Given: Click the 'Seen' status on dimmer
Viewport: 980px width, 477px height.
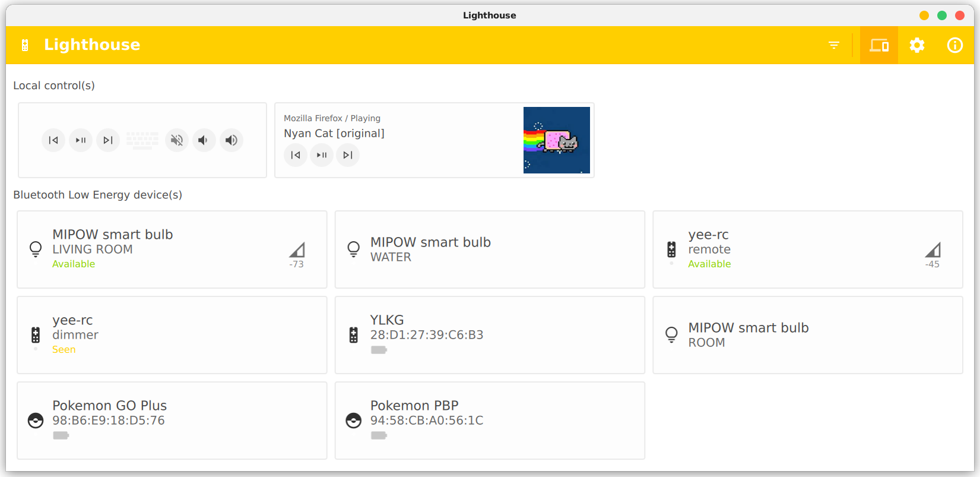Looking at the screenshot, I should point(64,350).
